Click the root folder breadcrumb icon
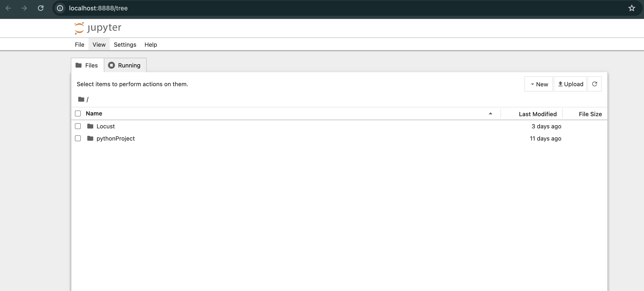The height and width of the screenshot is (291, 644). [81, 99]
